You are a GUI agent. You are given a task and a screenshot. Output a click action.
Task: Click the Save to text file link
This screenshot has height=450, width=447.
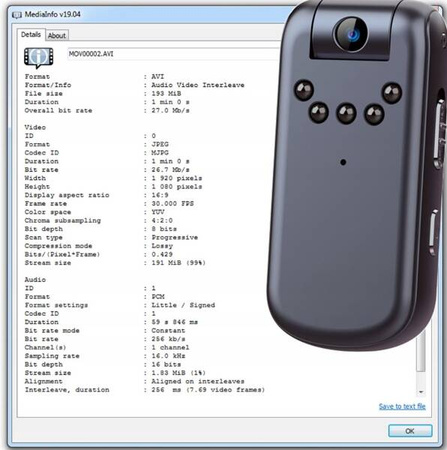402,406
